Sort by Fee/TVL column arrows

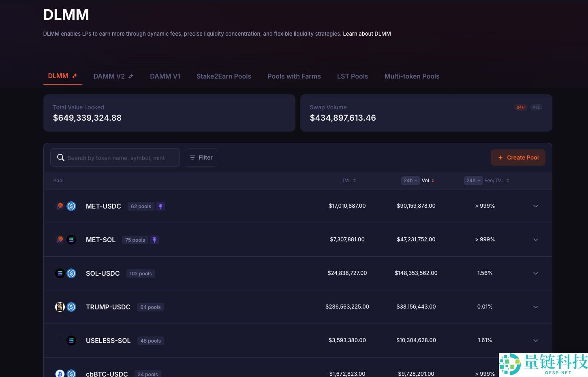[x=508, y=181]
